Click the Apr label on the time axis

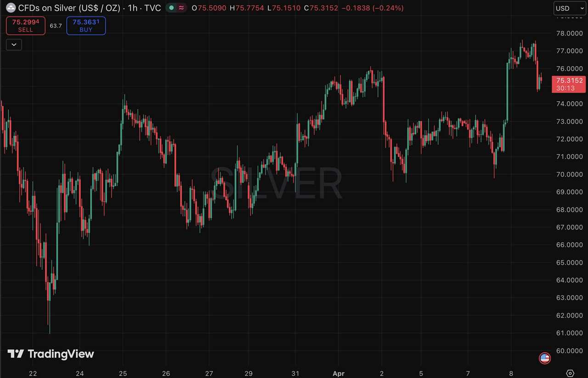[x=339, y=373]
